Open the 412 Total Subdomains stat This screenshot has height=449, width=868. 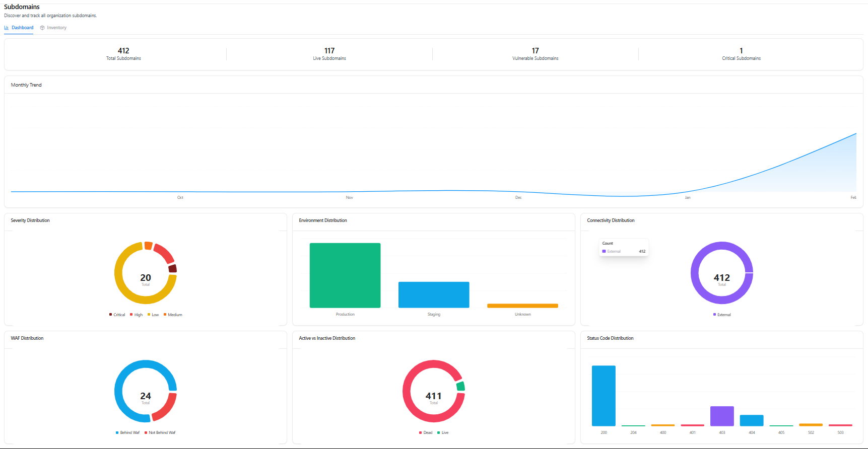(x=123, y=54)
